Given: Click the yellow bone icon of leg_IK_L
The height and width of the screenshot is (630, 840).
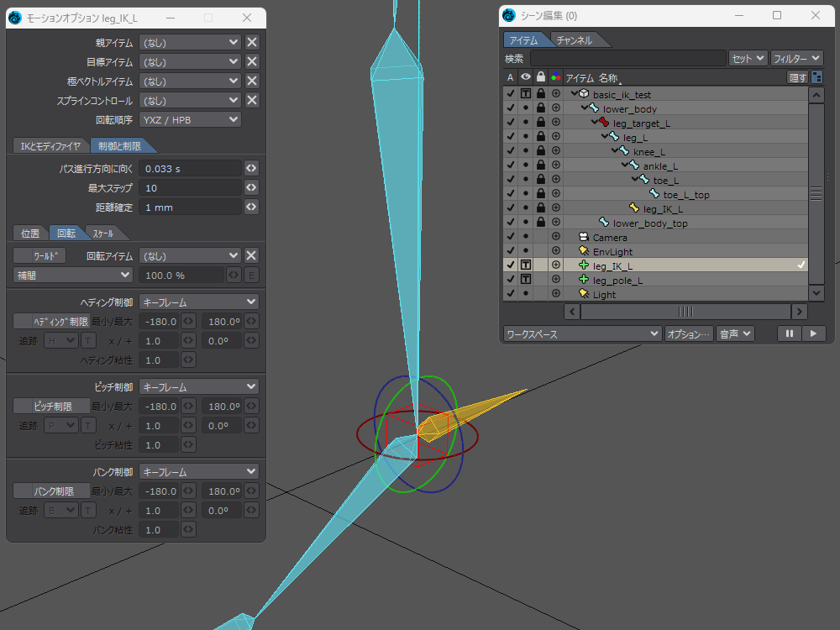Looking at the screenshot, I should pyautogui.click(x=634, y=208).
